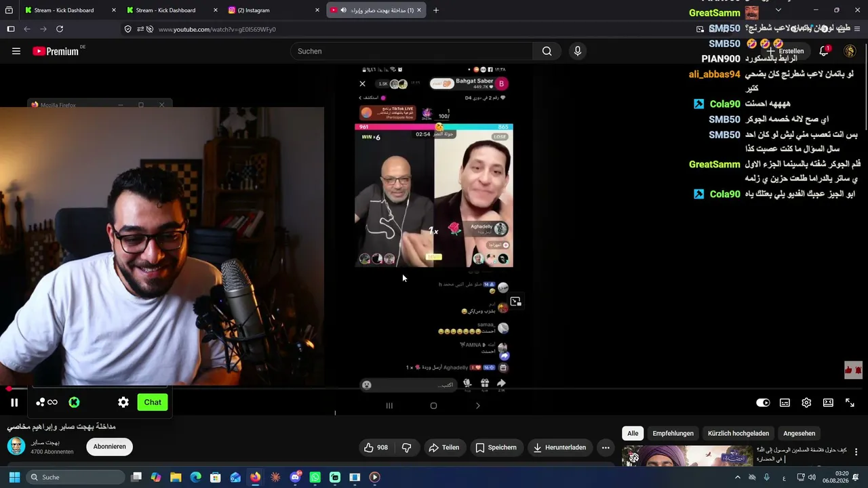Enter fullscreen in the YouTube player
The image size is (868, 488).
[850, 403]
